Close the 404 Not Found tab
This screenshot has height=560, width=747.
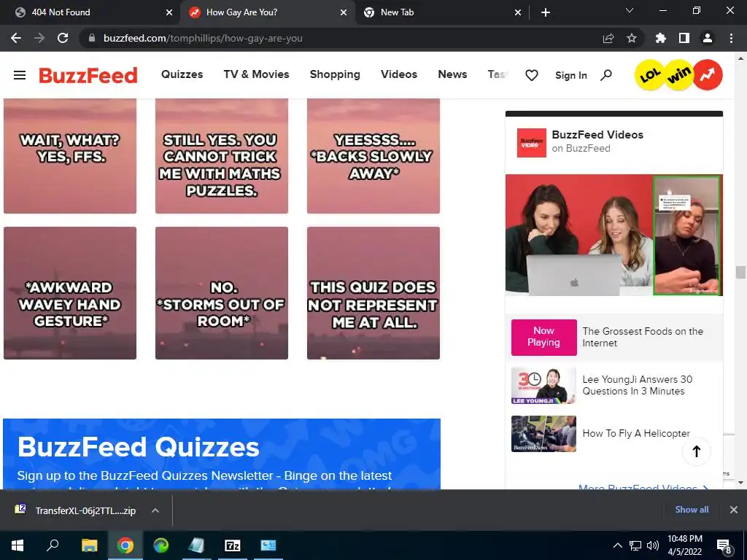[169, 12]
